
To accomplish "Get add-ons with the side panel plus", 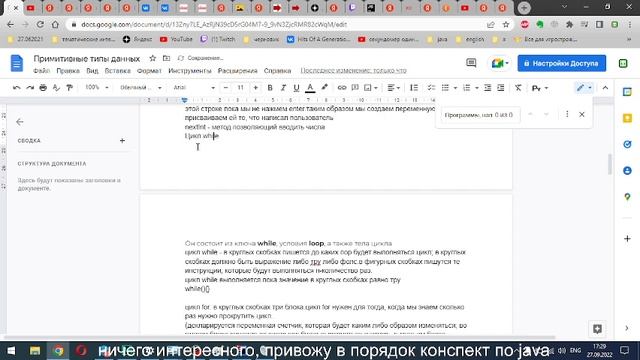I will pos(627,238).
